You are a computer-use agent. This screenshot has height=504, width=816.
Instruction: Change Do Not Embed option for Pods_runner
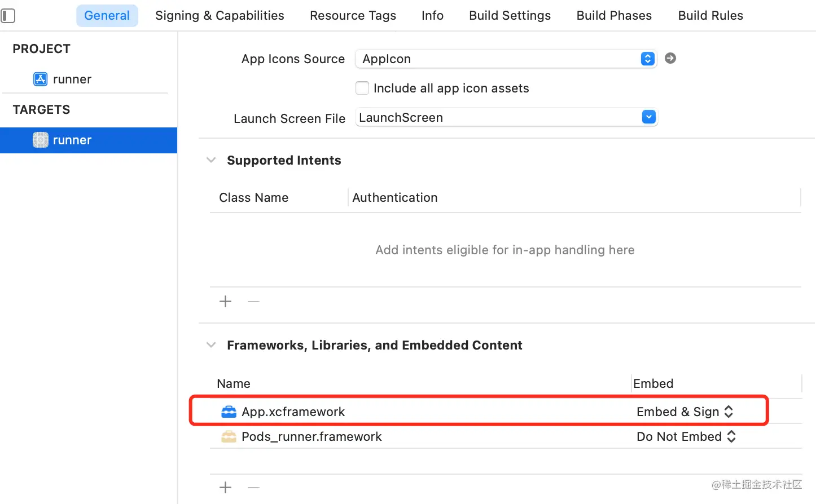[686, 437]
